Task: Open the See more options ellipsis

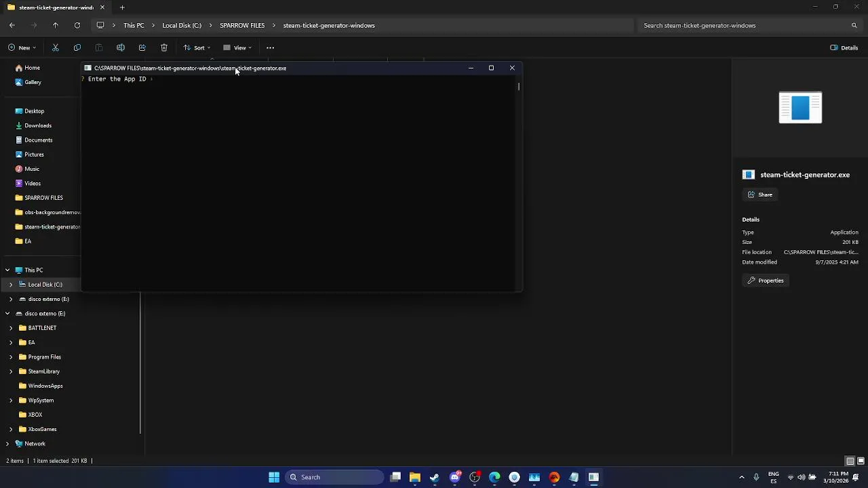Action: [x=270, y=47]
